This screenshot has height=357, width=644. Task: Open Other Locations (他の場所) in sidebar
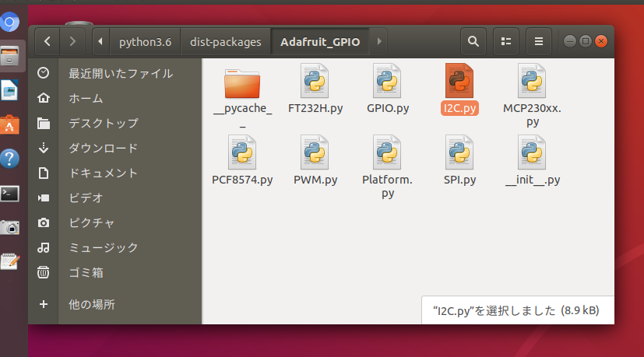tap(92, 304)
